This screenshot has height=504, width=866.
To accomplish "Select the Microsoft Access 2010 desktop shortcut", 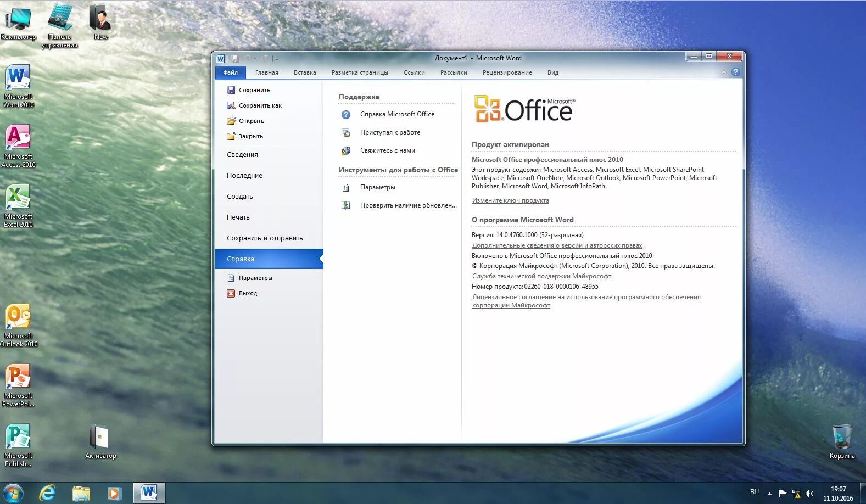I will tap(18, 146).
